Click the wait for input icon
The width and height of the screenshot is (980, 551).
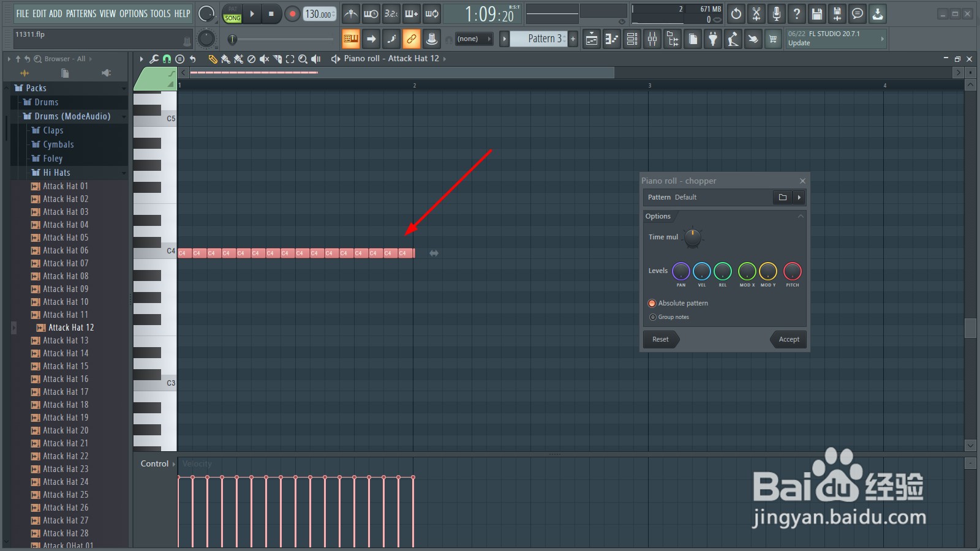coord(371,13)
